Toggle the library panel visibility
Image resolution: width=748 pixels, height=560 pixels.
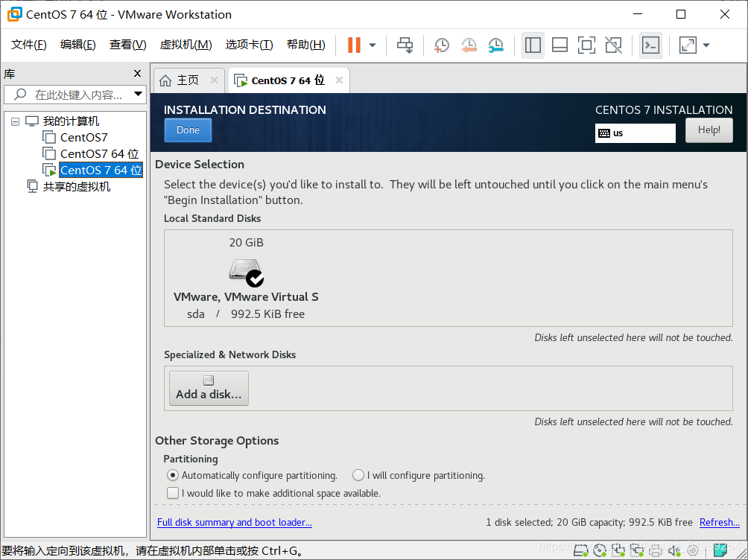533,45
